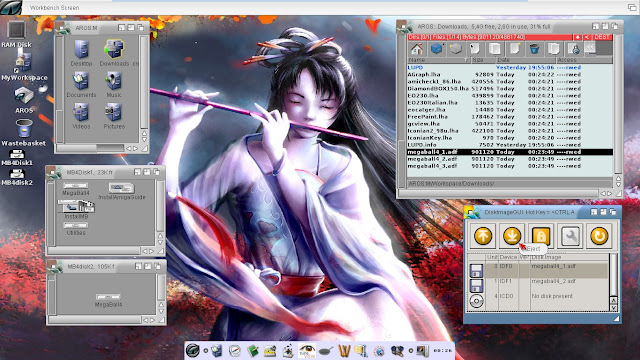The height and width of the screenshot is (360, 640).
Task: Click the double-chevron collapse button in the Downloads toolbar
Action: pos(589,48)
